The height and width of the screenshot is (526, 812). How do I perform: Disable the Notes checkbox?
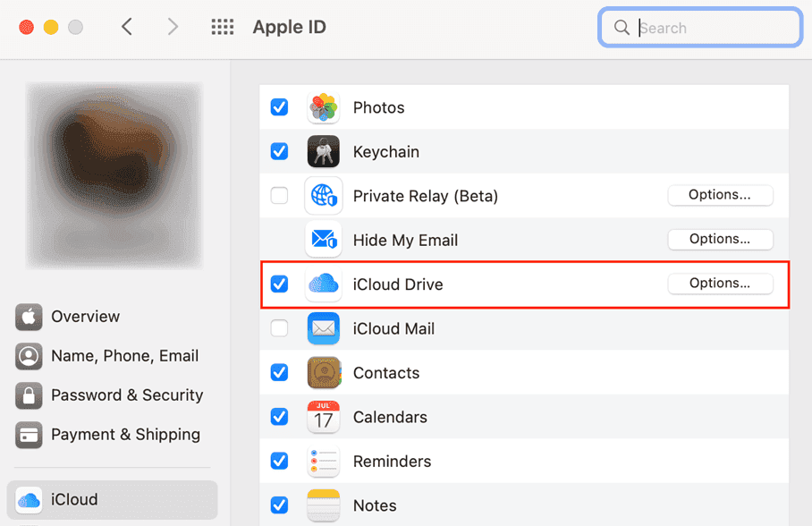point(279,505)
